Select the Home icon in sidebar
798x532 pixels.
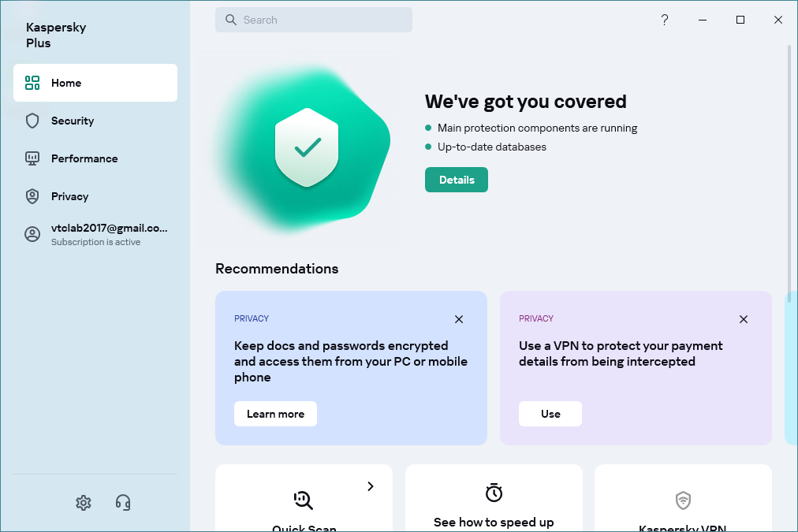(x=32, y=82)
